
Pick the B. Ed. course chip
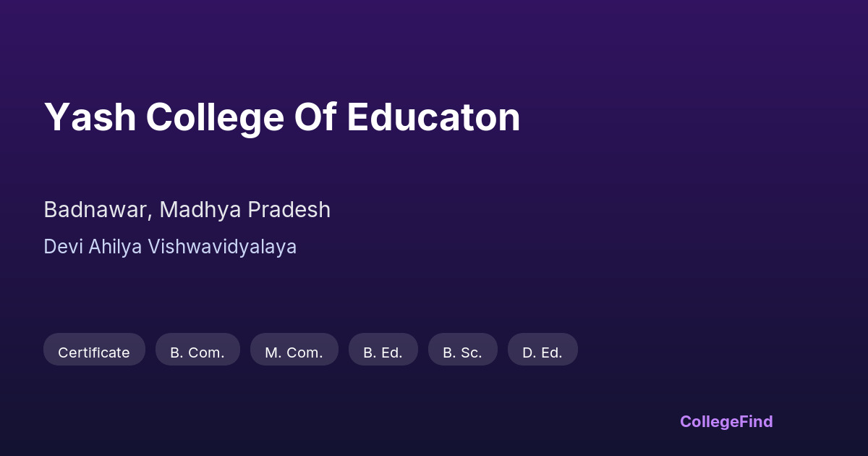[x=383, y=352]
